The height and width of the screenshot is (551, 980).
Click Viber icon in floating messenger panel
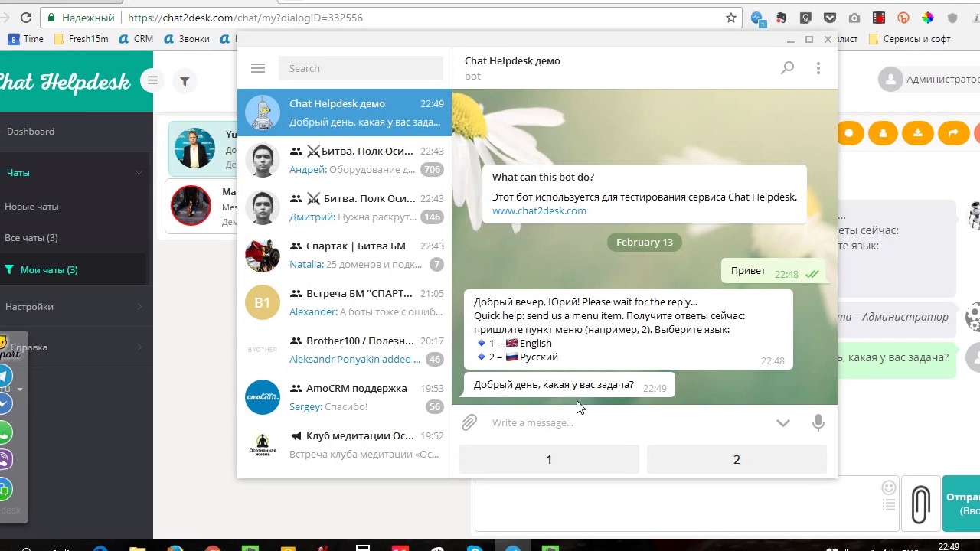coord(5,459)
